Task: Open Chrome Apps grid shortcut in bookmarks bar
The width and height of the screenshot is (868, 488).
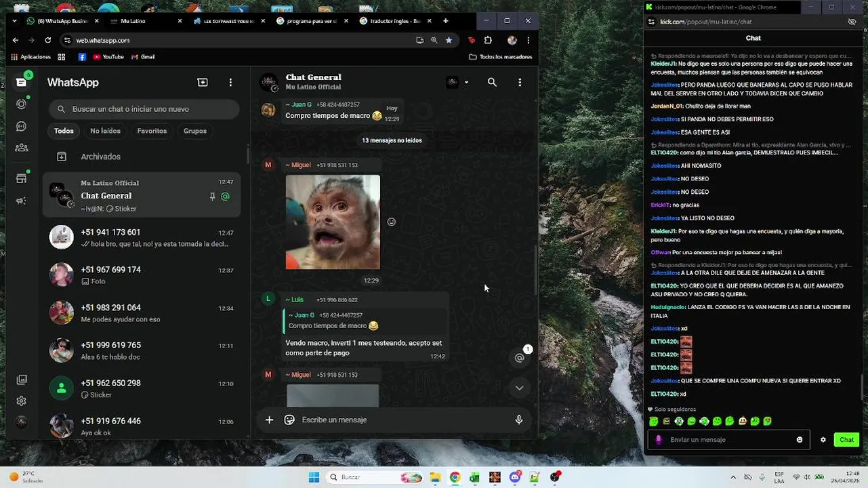Action: pyautogui.click(x=62, y=57)
